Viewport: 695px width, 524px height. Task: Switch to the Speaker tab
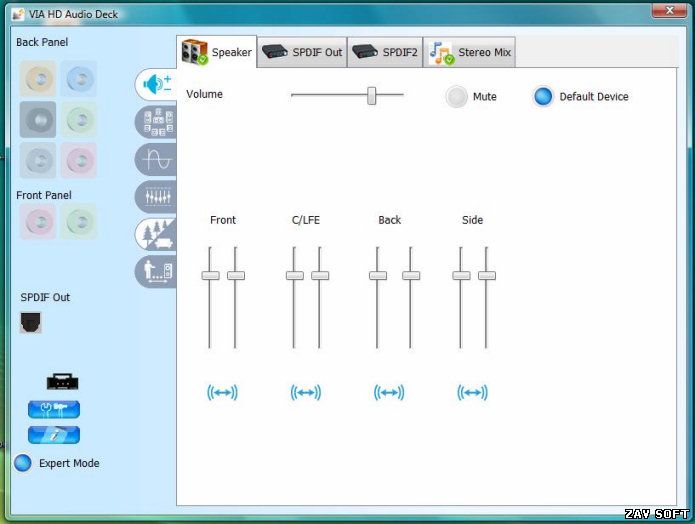point(217,52)
